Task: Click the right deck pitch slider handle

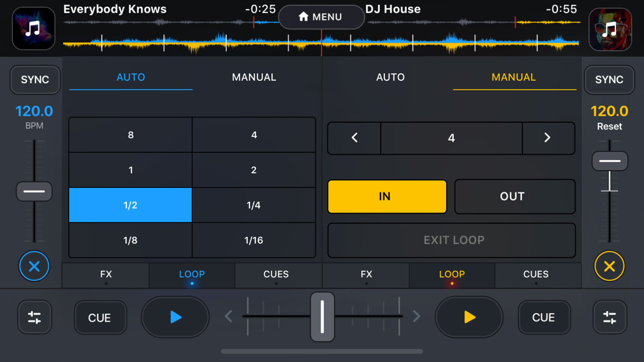Action: 610,161
